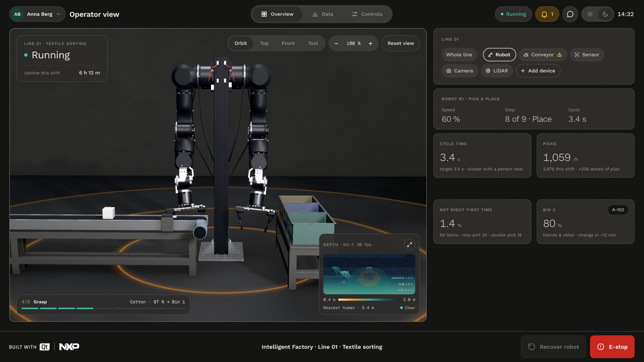The height and width of the screenshot is (362, 644).
Task: Click the Data bar chart icon
Action: pos(315,14)
